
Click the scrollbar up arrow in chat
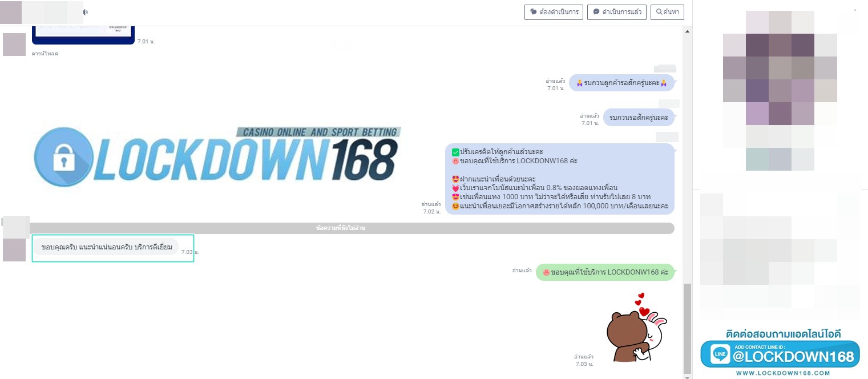[687, 31]
